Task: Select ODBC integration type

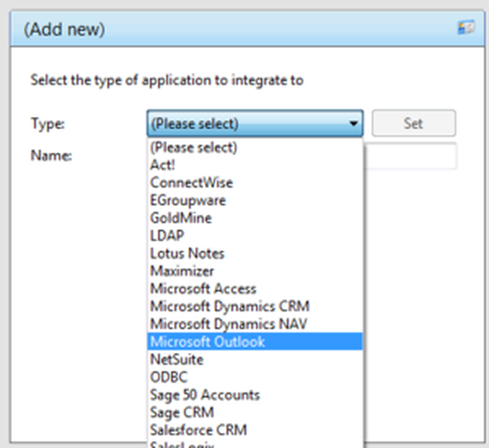Action: pyautogui.click(x=169, y=377)
